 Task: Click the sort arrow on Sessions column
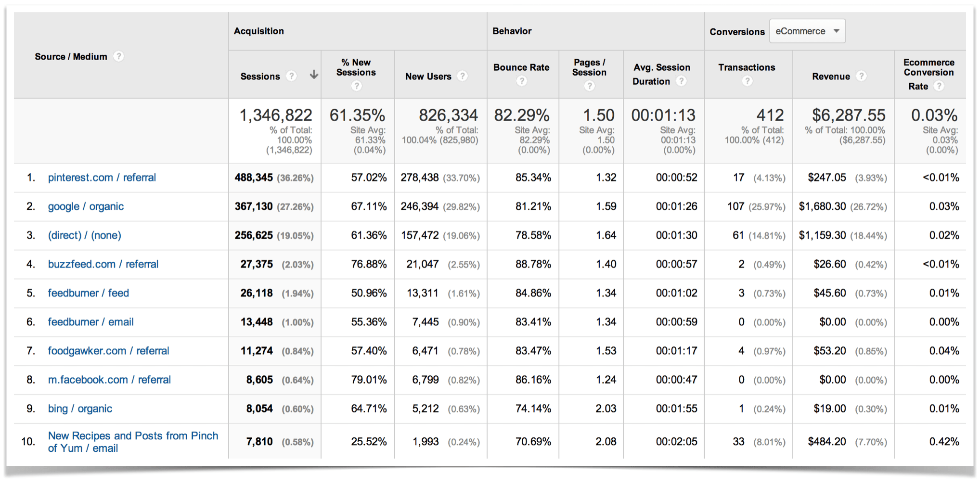click(313, 76)
